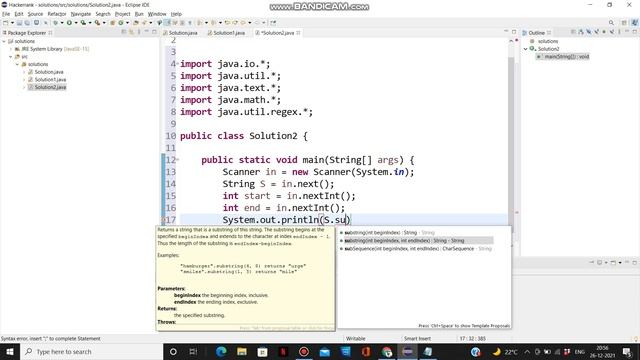Open the Debug dropdown arrow

[x=62, y=23]
